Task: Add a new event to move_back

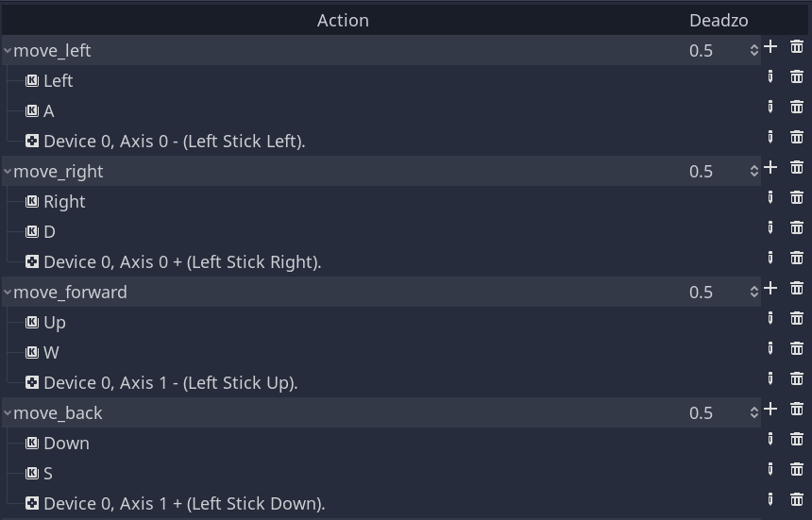Action: (x=770, y=410)
